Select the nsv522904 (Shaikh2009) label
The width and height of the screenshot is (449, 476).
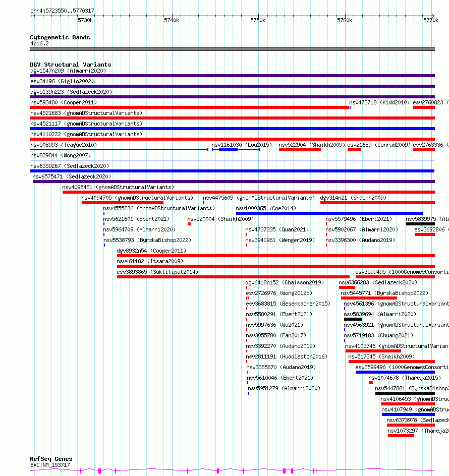click(312, 145)
